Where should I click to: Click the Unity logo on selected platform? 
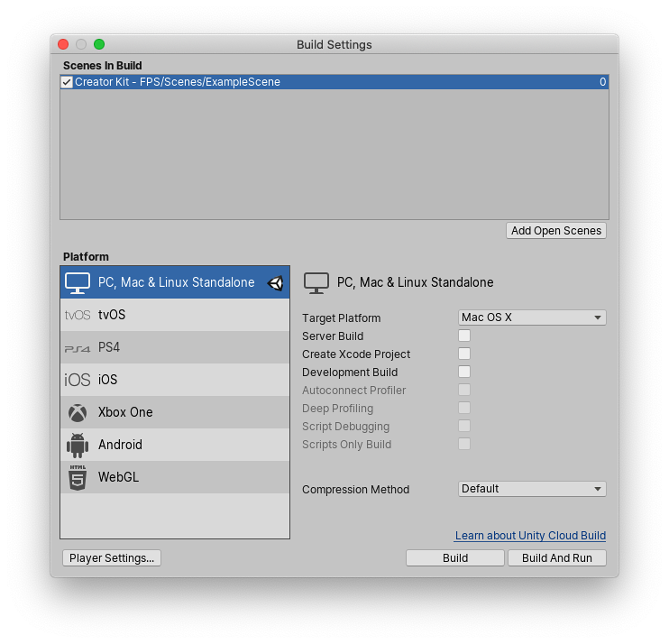[276, 283]
